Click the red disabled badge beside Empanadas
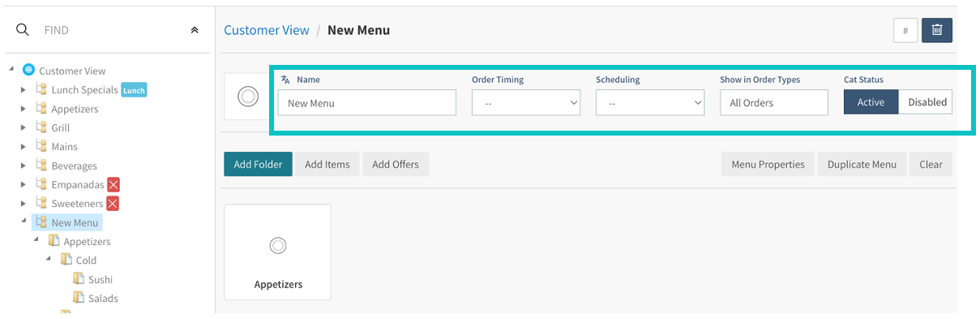Viewport: 980px width, 319px height. (x=113, y=184)
